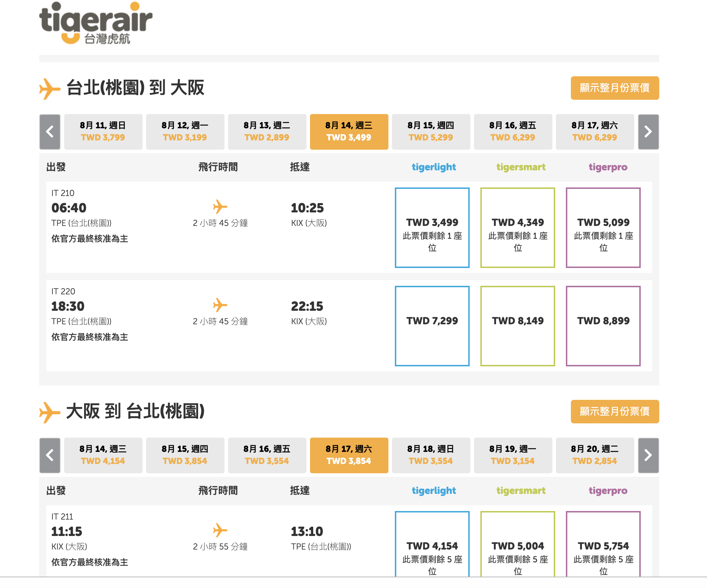Select return date 8月 15 週四 TWD 3,854
The height and width of the screenshot is (588, 707).
pyautogui.click(x=185, y=455)
